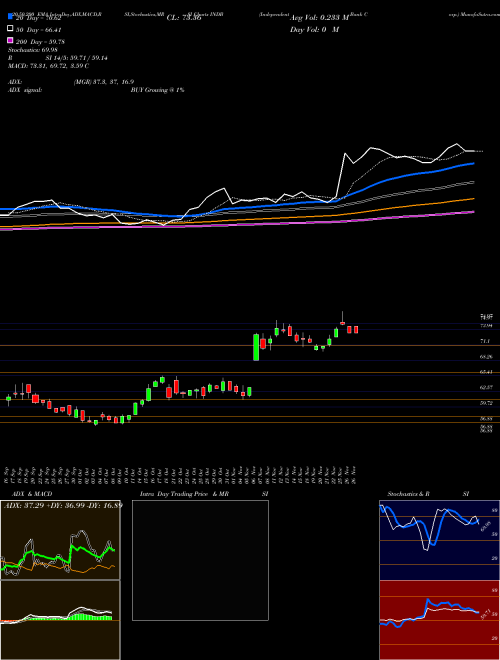Click the 'BUY Growing @ 1%' ADX signal text
The height and width of the screenshot is (660, 500).
157,90
